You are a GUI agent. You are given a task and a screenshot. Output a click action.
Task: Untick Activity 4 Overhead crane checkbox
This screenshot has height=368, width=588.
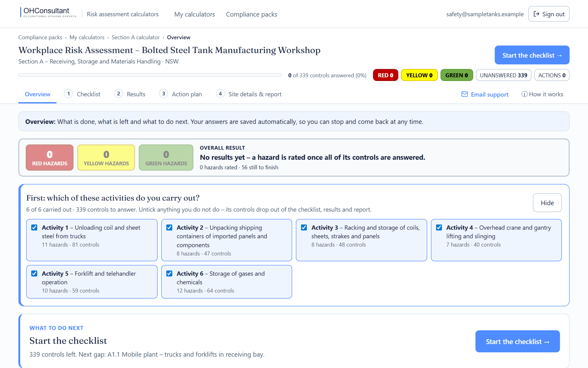click(x=439, y=228)
